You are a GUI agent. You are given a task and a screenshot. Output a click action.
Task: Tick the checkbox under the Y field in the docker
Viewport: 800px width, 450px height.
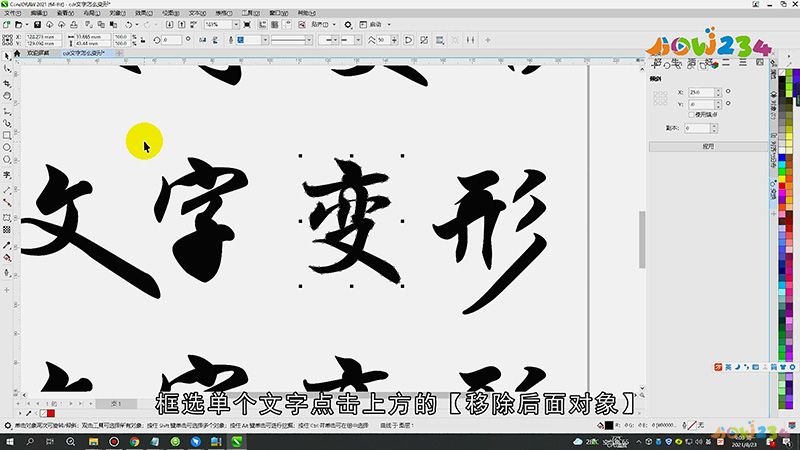coord(692,115)
